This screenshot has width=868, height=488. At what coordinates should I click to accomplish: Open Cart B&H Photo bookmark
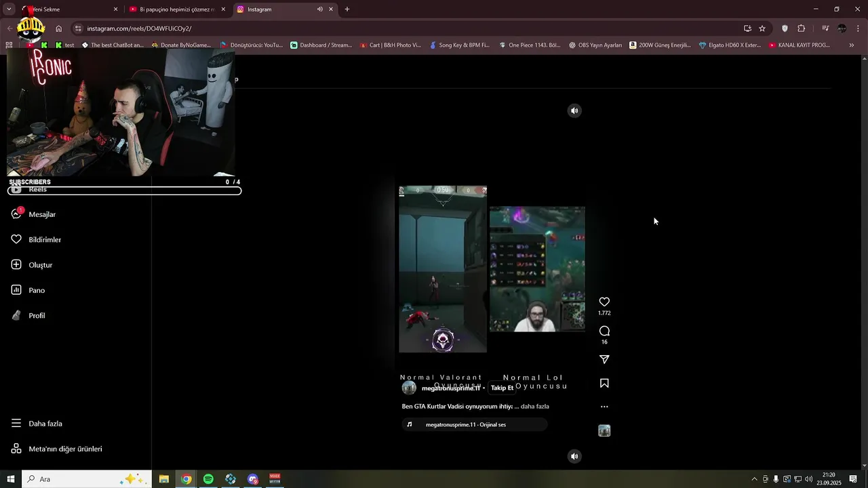pyautogui.click(x=391, y=45)
